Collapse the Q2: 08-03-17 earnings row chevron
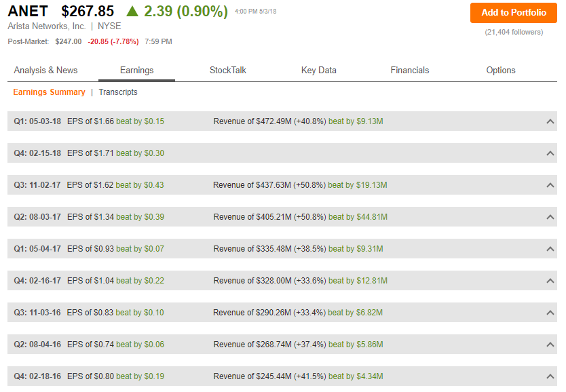566x392 pixels. pyautogui.click(x=550, y=217)
